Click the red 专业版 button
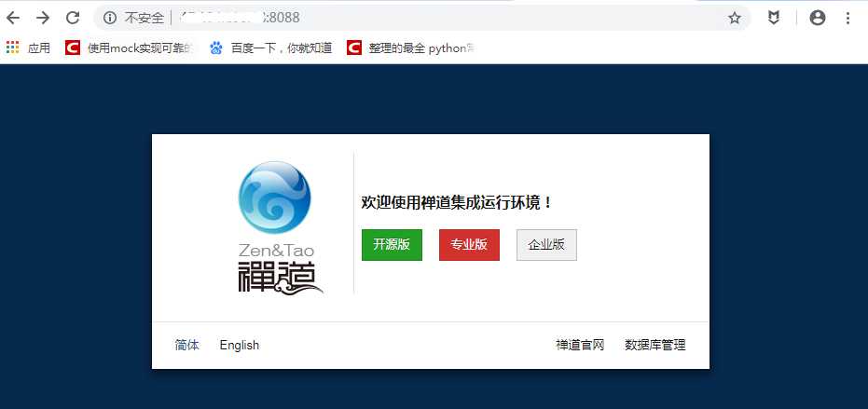 [470, 245]
